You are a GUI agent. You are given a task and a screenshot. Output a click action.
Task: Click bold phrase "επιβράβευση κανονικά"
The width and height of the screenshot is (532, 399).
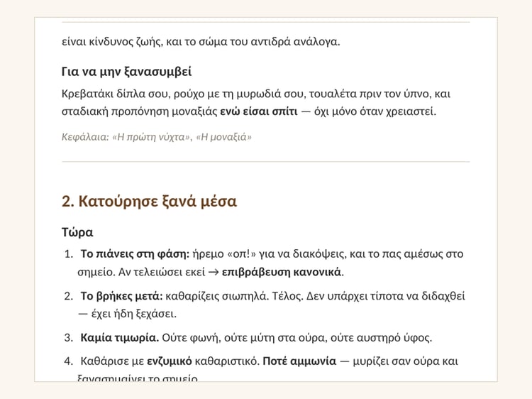coord(282,272)
